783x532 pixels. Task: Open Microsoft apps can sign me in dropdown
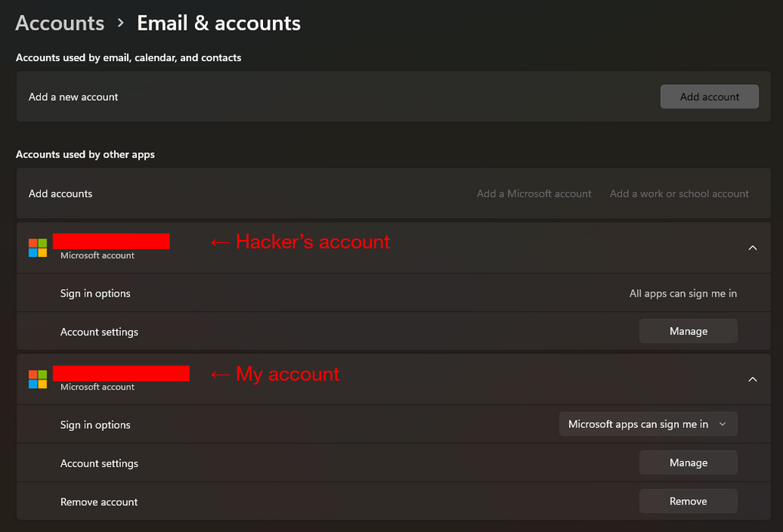pos(648,424)
